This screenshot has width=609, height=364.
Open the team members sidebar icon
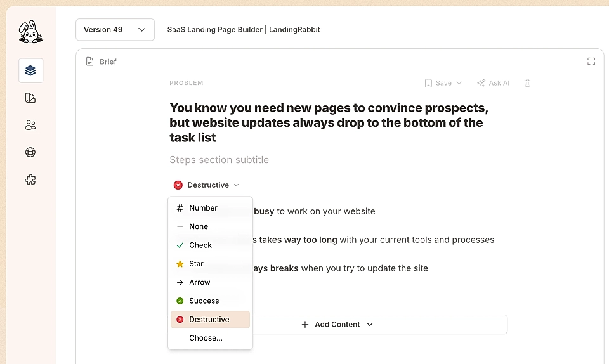tap(30, 125)
